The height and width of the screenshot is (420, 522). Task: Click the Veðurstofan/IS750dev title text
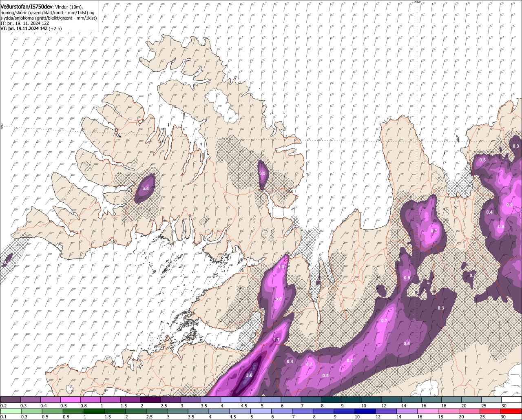(26, 7)
